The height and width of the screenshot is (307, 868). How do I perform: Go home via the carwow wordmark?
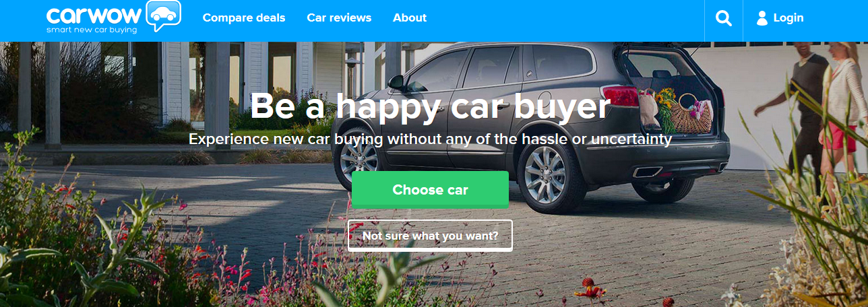pos(94,14)
